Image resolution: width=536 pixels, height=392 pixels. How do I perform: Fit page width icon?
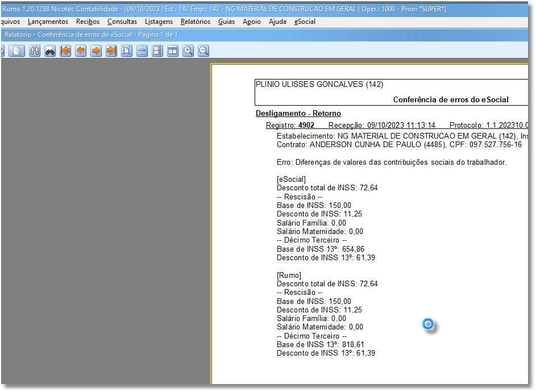pos(142,51)
